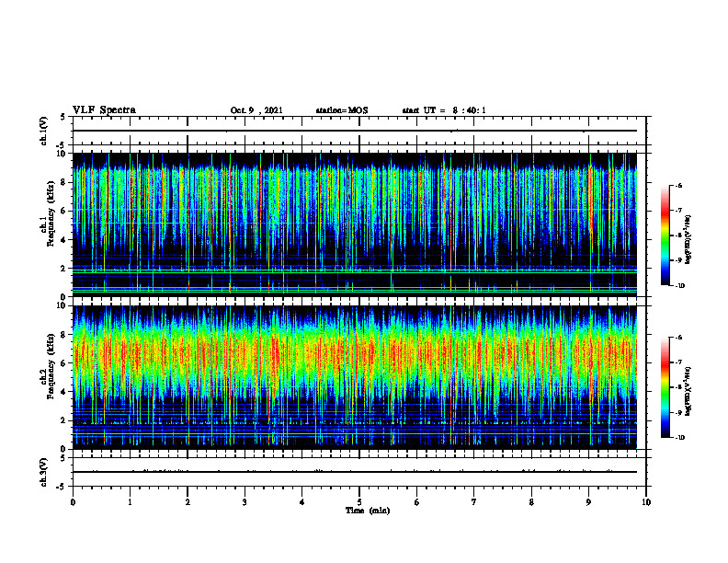Click the ch.1 frequency tick "8"

pyautogui.click(x=63, y=182)
